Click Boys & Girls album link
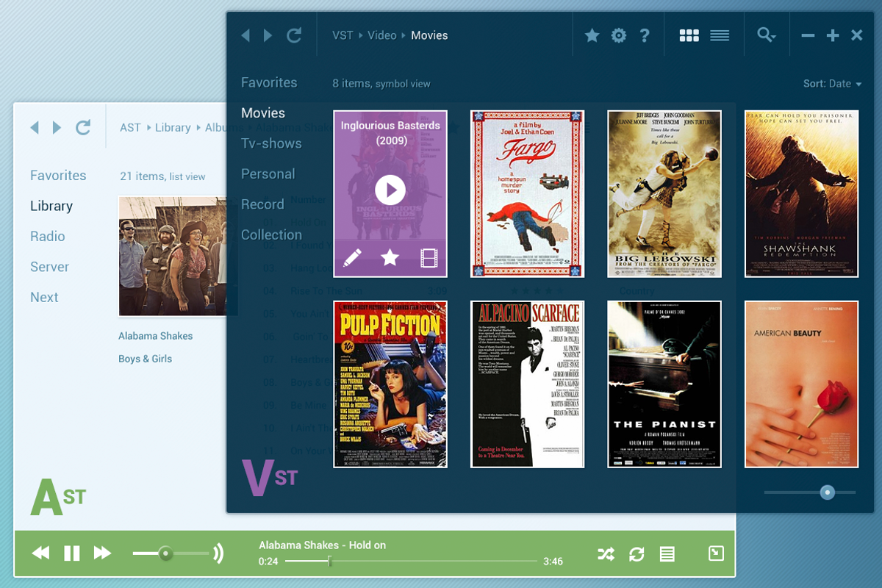Viewport: 882px width, 588px height. coord(146,359)
